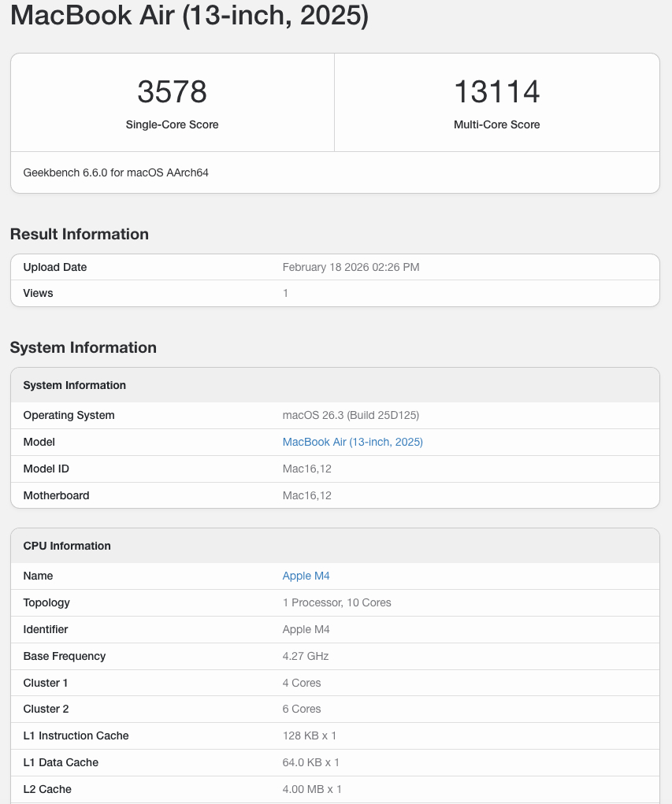
Task: Click the Views count value
Action: point(285,293)
